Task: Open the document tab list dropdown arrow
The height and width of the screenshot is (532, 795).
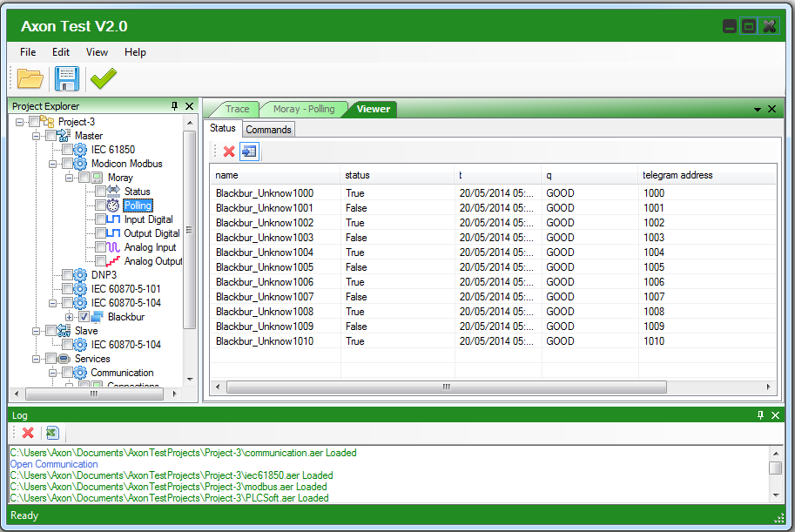Action: (x=757, y=109)
